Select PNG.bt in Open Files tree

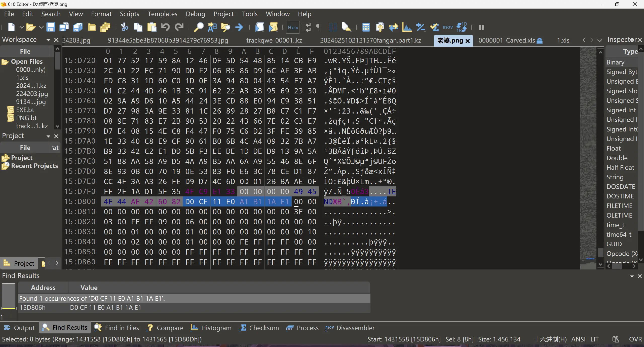coord(26,118)
